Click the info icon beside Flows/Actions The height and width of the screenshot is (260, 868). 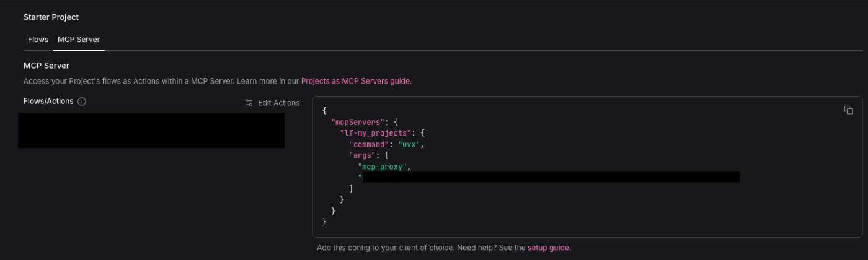point(82,102)
